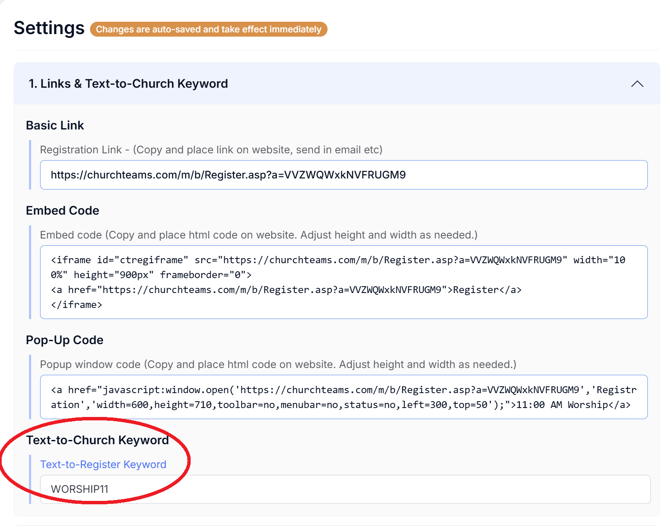Click the Settings page heading
Image resolution: width=670 pixels, height=526 pixels.
coord(49,28)
